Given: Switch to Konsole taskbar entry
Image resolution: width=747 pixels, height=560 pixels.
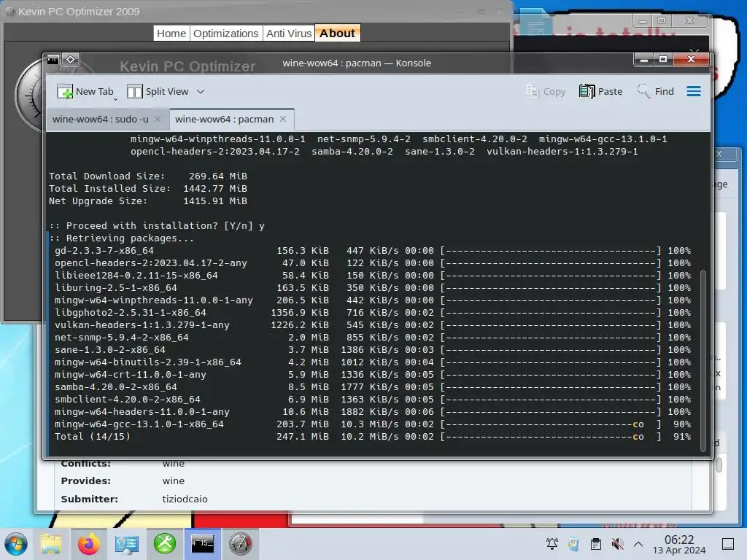Looking at the screenshot, I should [203, 544].
